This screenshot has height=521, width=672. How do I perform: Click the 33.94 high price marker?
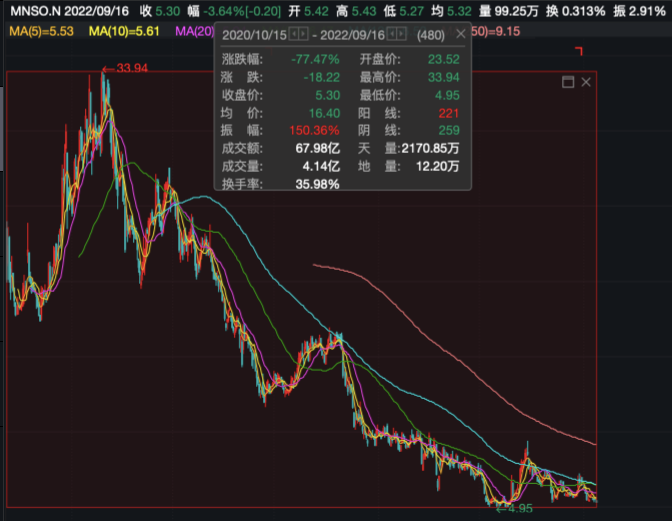click(x=131, y=69)
